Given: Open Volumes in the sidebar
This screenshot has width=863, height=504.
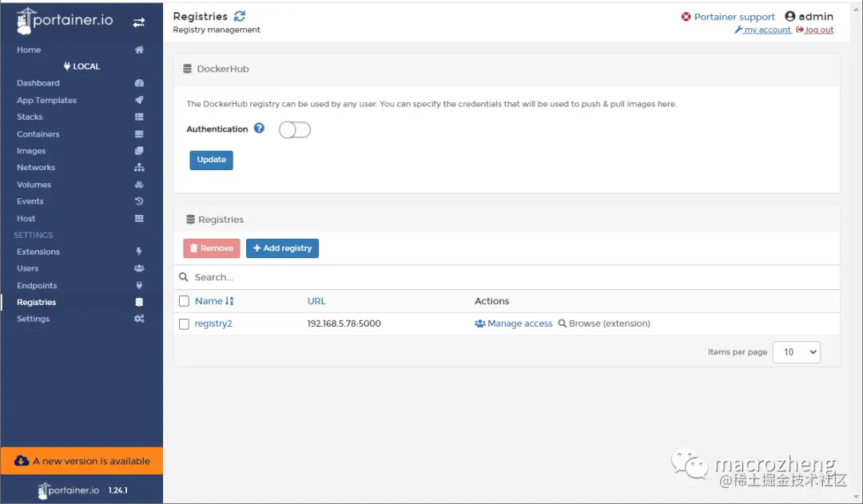Looking at the screenshot, I should pyautogui.click(x=34, y=185).
